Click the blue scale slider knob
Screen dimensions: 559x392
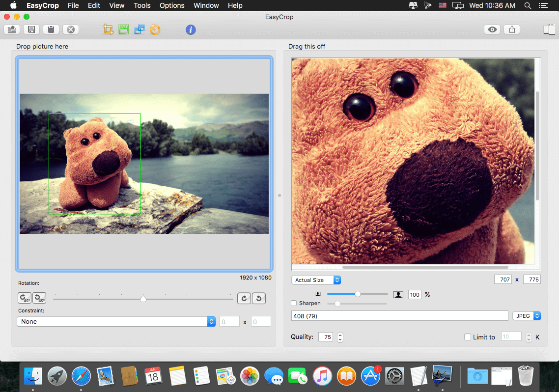coord(358,294)
